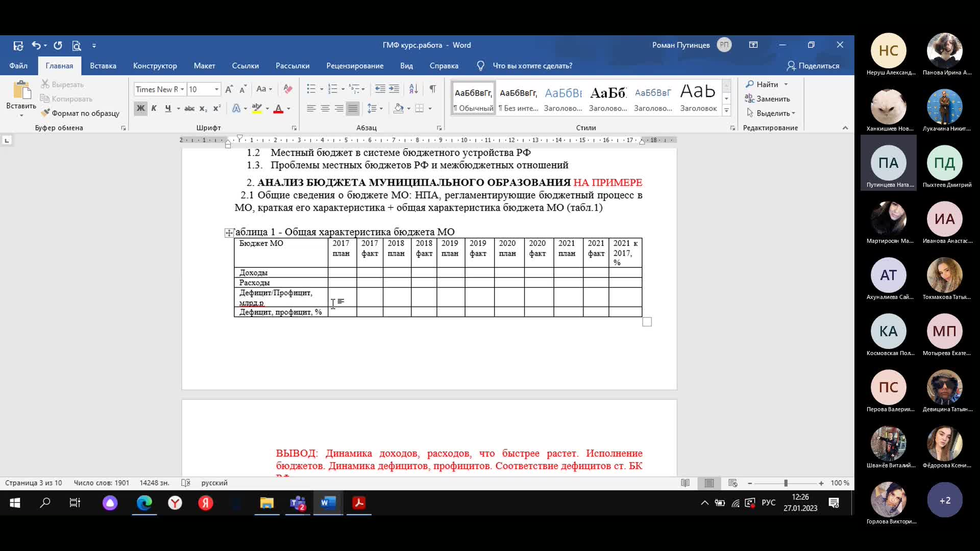Sort the selected text
This screenshot has width=980, height=551.
pos(413,89)
